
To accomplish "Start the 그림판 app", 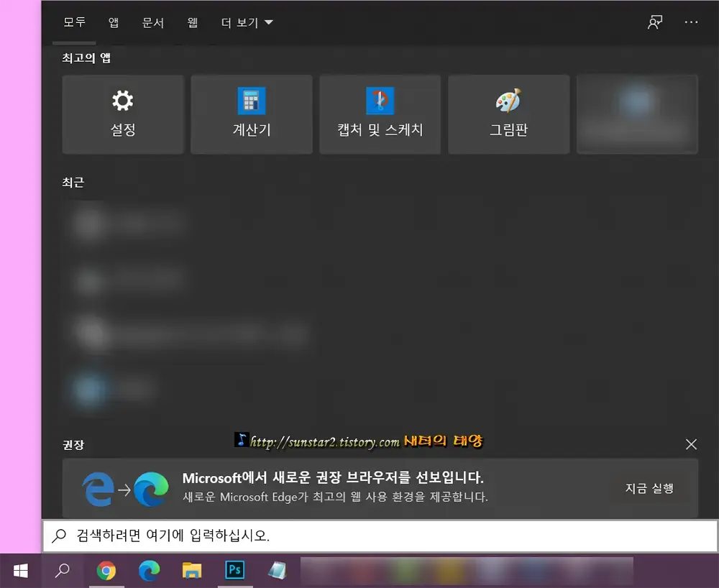I will click(x=508, y=114).
